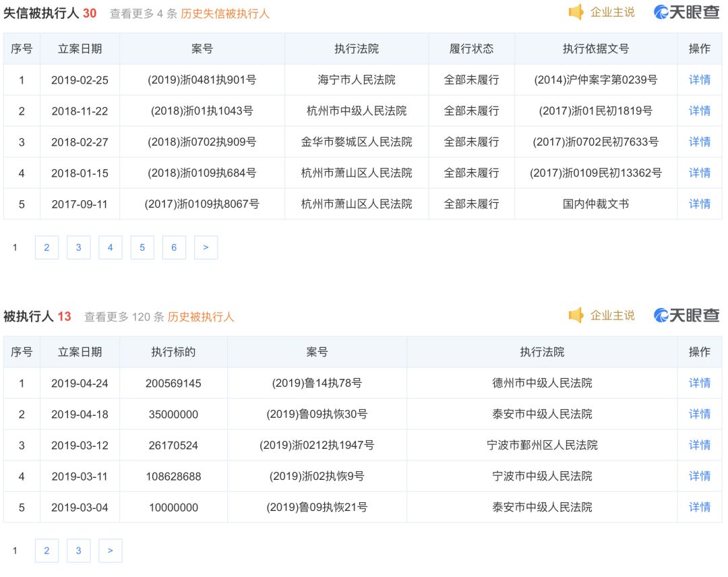Click the 被执行人 13 section title
This screenshot has width=728, height=577.
(x=37, y=317)
